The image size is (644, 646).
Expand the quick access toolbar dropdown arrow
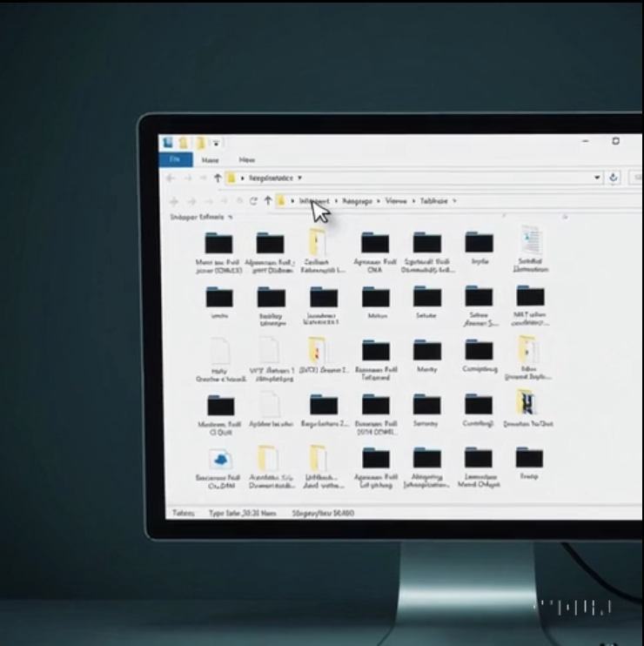pyautogui.click(x=216, y=144)
